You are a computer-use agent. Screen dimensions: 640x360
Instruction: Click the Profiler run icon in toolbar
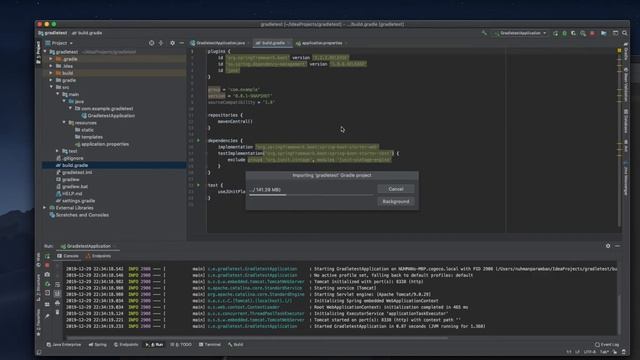(583, 33)
